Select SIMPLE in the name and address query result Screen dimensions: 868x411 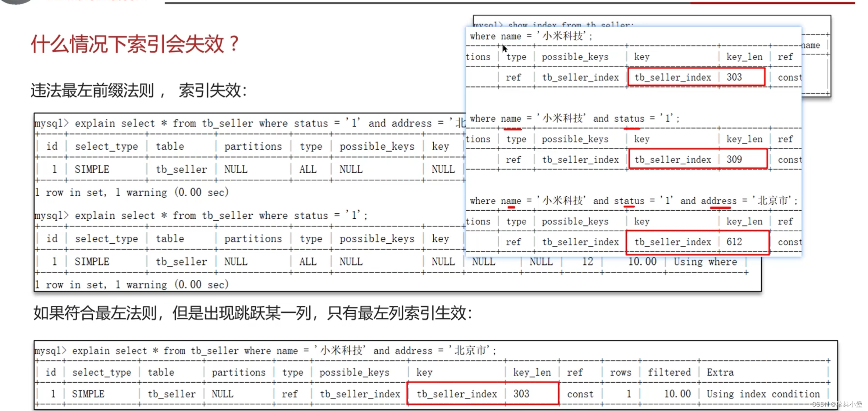click(88, 394)
